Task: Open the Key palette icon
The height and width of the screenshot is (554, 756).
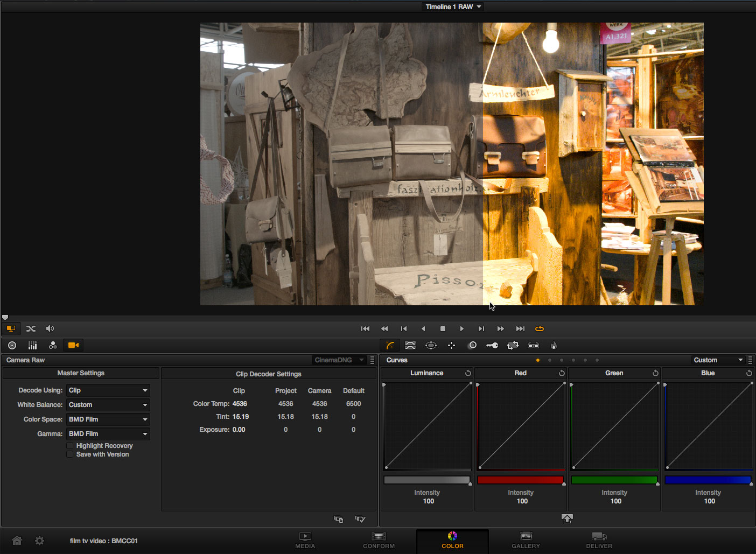Action: point(492,345)
